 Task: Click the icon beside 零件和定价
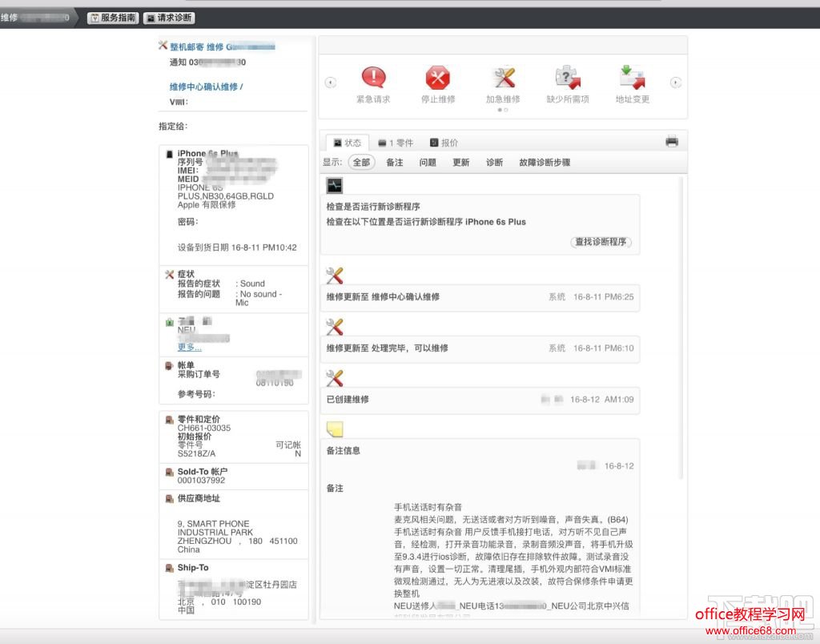point(170,420)
